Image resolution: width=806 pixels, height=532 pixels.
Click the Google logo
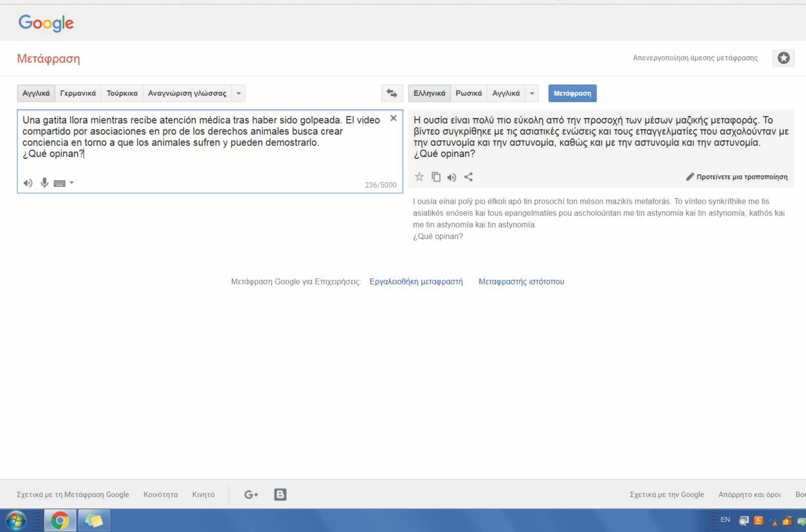click(46, 23)
